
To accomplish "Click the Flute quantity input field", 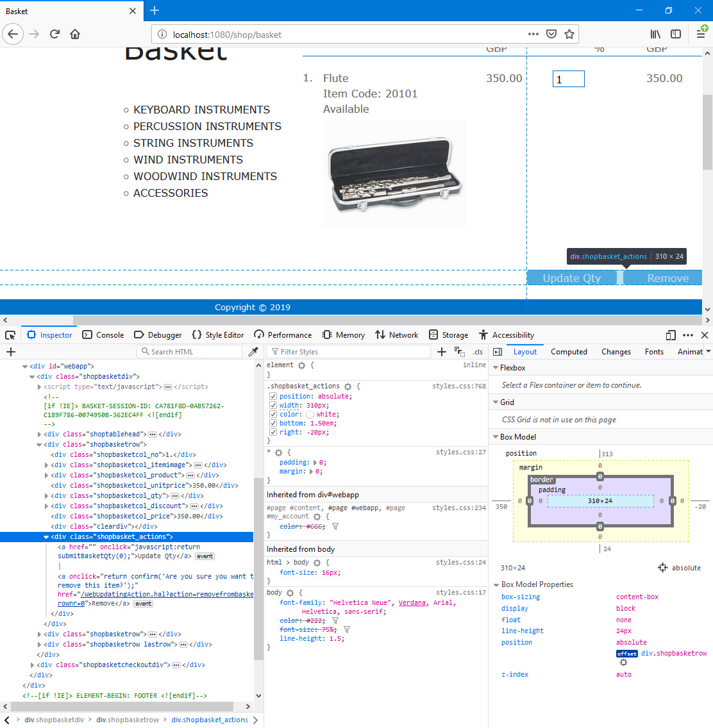I will (569, 79).
